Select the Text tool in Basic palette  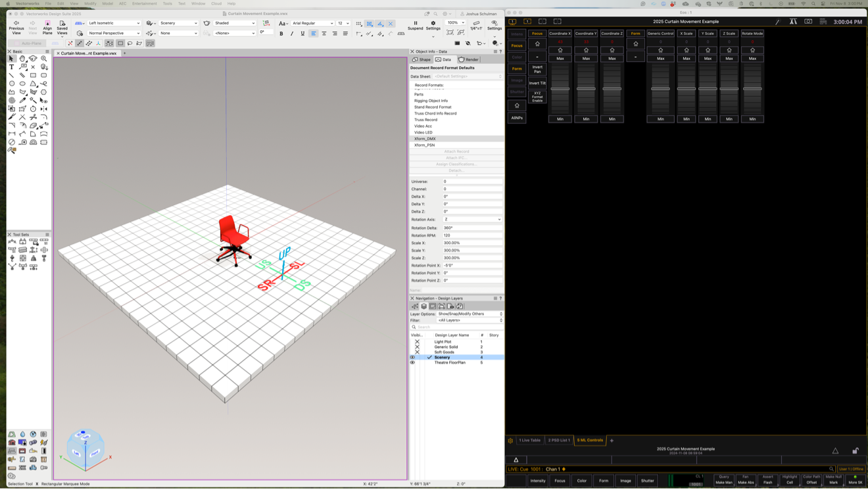(12, 67)
